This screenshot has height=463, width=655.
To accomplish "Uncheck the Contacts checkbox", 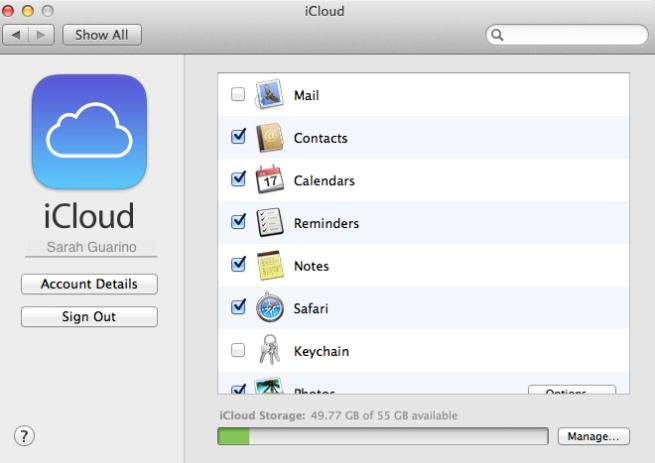I will (x=238, y=137).
